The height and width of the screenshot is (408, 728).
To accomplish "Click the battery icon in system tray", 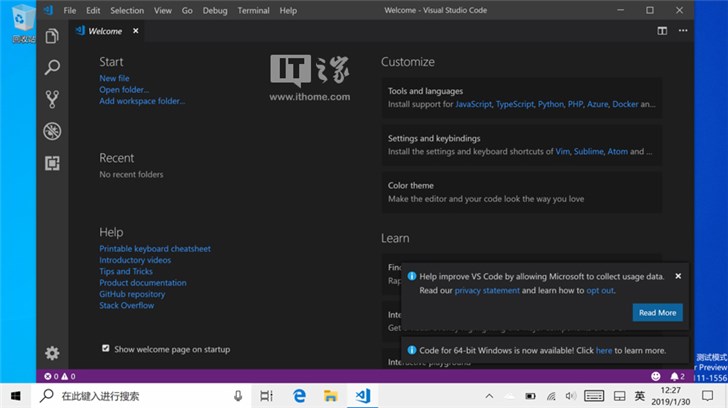I will click(530, 396).
